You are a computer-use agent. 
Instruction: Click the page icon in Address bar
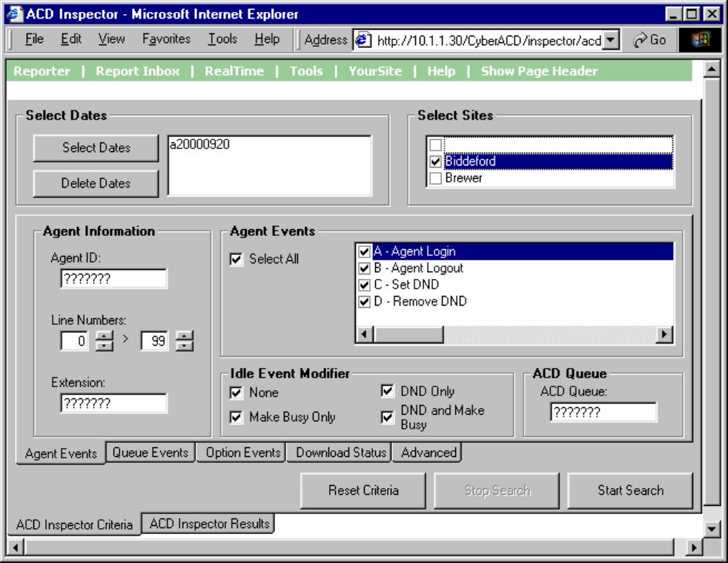[363, 40]
